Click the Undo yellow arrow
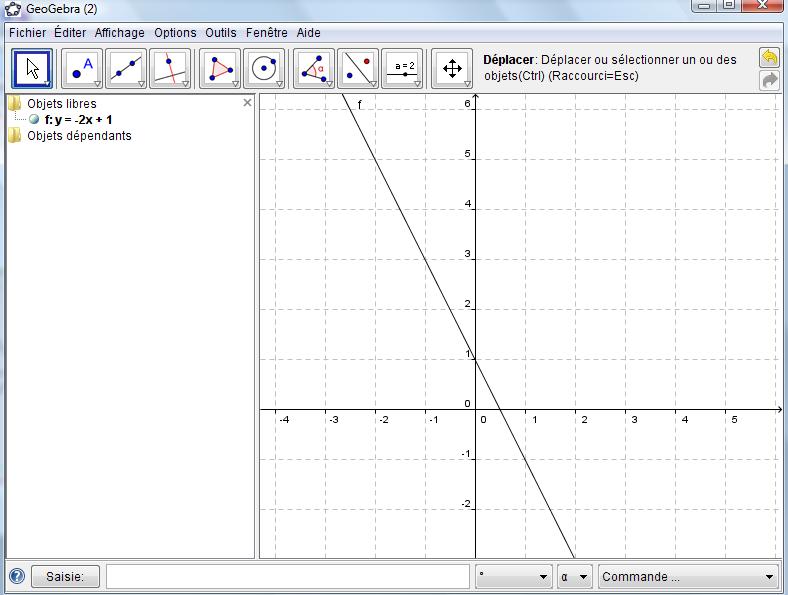Image resolution: width=788 pixels, height=595 pixels. 769,58
